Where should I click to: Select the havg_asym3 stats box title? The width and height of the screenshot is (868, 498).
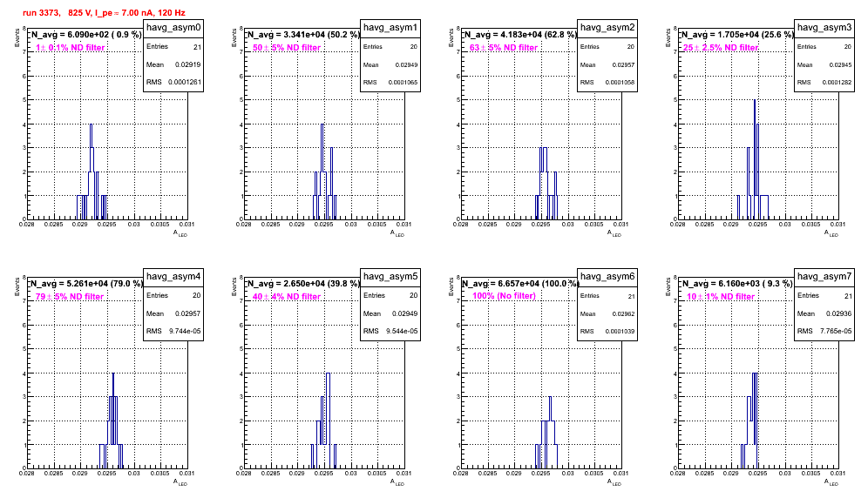(824, 28)
